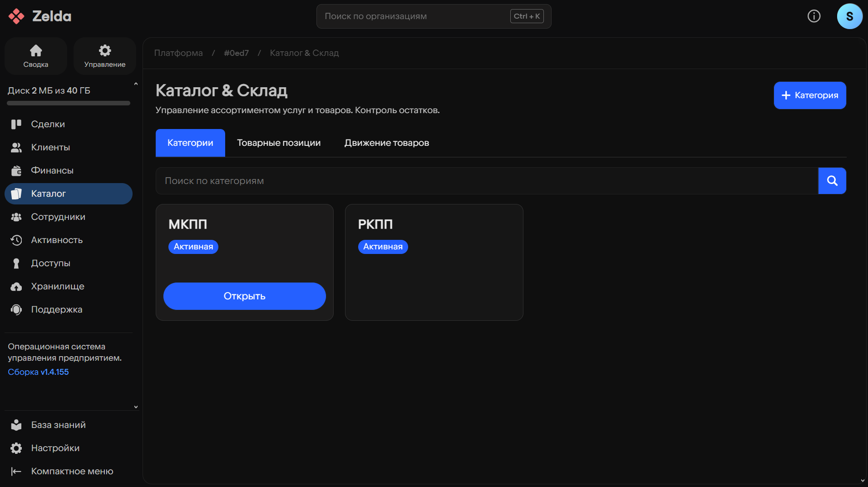The width and height of the screenshot is (868, 487).
Task: Click the magnifier search button
Action: (x=832, y=181)
